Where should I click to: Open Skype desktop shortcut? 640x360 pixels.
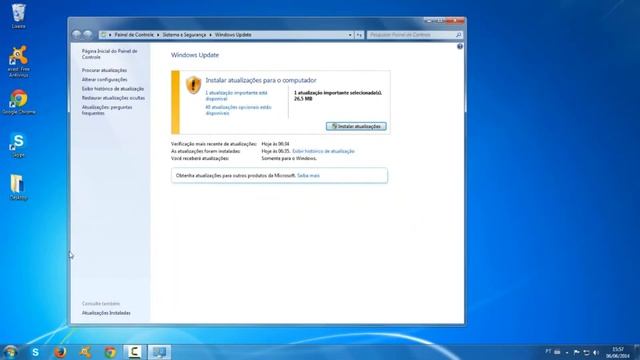coord(18,145)
